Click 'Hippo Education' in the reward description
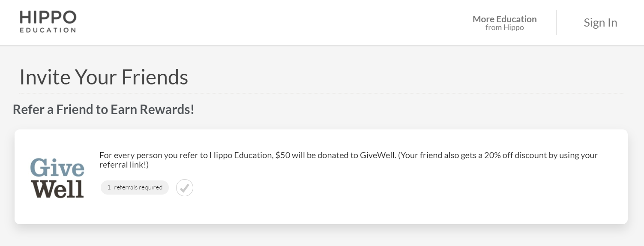 [240, 155]
